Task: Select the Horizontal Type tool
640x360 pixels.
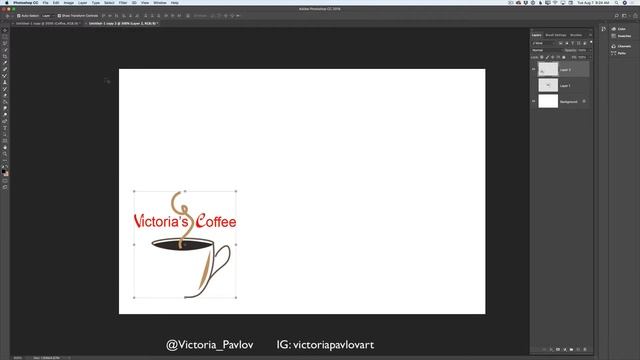Action: coord(5,127)
